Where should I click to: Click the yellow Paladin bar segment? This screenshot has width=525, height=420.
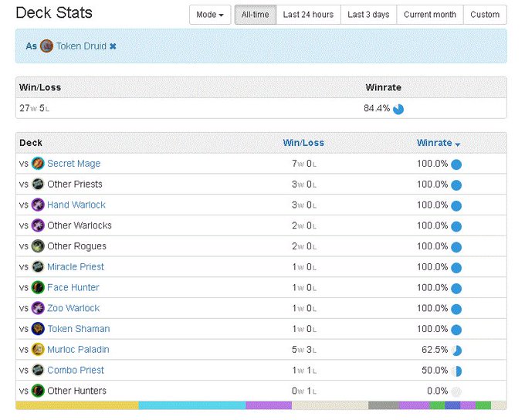77,405
